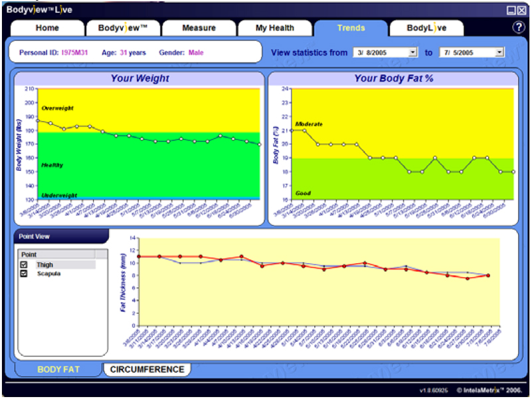Switch to the BodyLive tab
The image size is (532, 399).
426,28
